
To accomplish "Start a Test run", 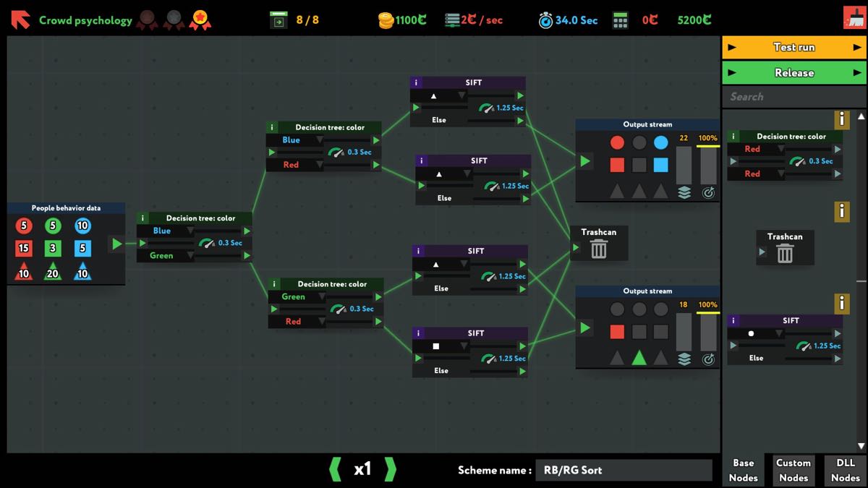I will click(794, 47).
